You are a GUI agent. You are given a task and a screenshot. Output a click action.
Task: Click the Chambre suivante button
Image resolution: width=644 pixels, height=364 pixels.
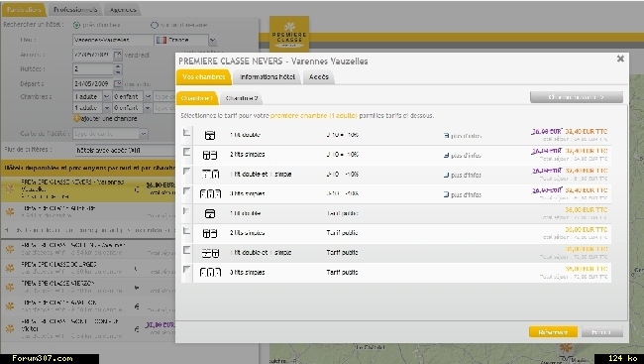(x=577, y=97)
